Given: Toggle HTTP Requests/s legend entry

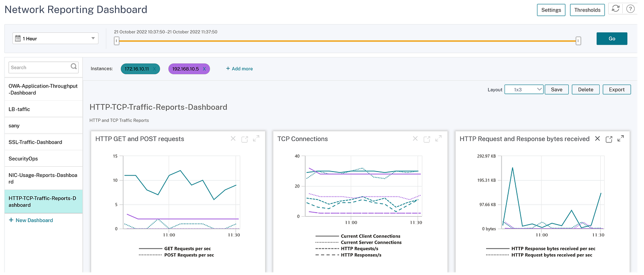Looking at the screenshot, I should 346,248.
